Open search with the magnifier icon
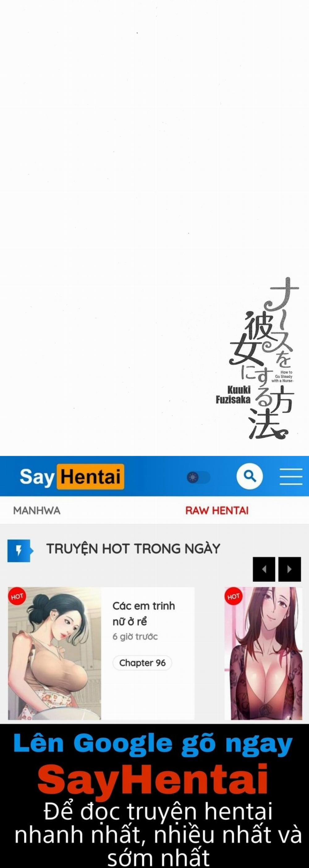The image size is (309, 868). 249,476
